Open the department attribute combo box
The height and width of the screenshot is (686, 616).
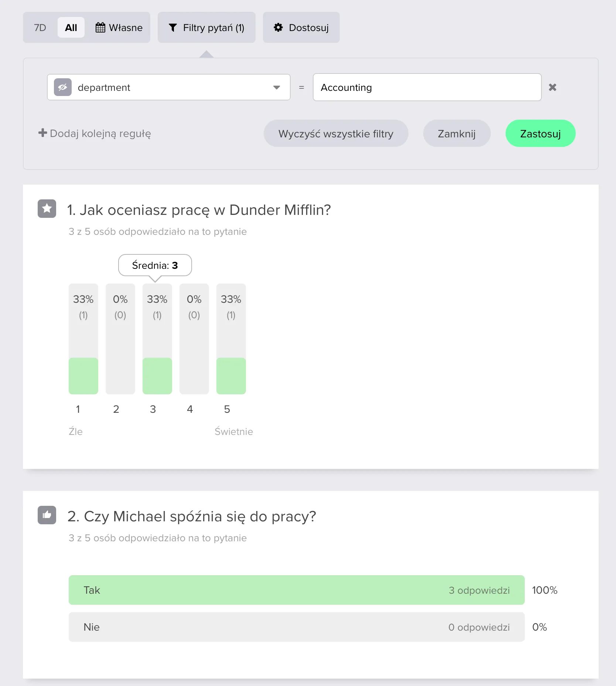click(169, 87)
